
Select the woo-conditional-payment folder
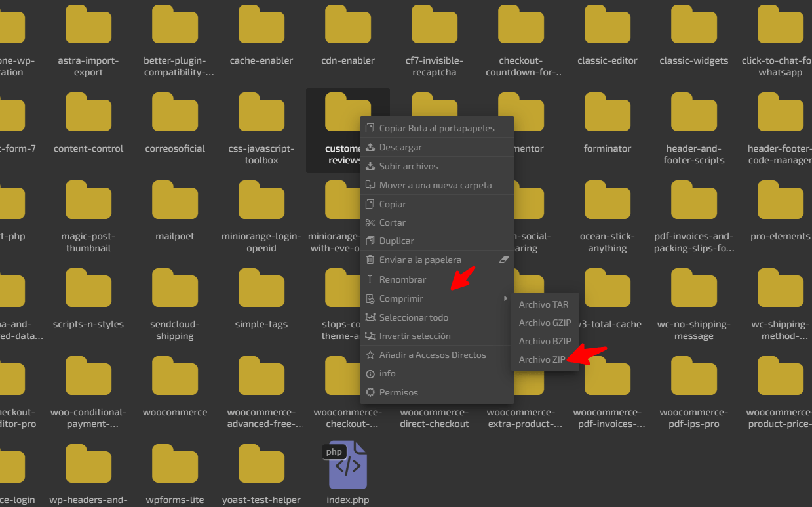[88, 392]
